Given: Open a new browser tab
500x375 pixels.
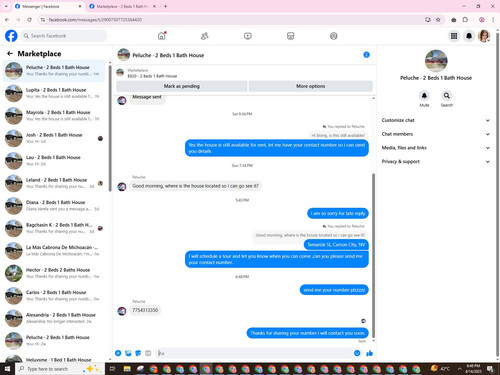Looking at the screenshot, I should coord(165,6).
